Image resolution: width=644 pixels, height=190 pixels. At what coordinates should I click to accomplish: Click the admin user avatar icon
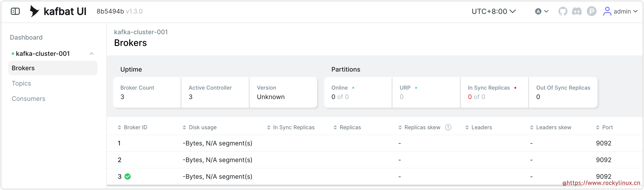click(607, 11)
